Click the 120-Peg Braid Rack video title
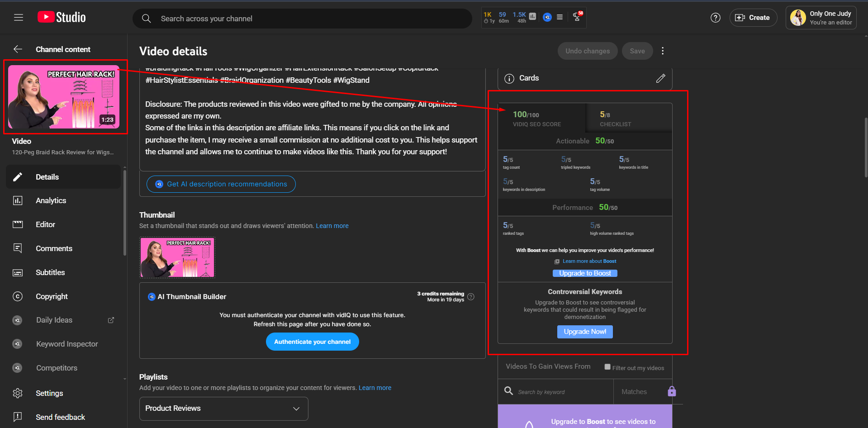 pos(63,152)
